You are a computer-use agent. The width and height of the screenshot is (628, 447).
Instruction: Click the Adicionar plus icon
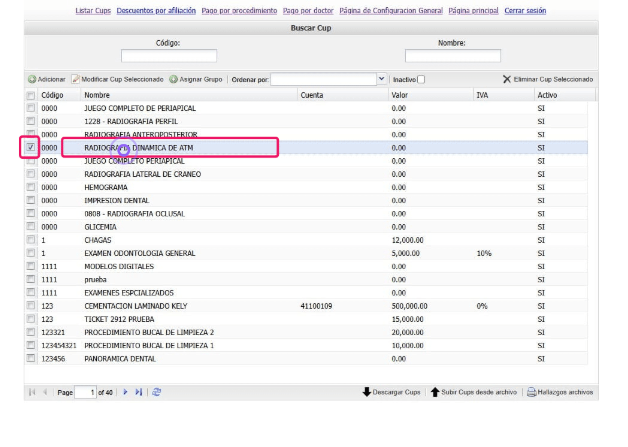(x=32, y=79)
